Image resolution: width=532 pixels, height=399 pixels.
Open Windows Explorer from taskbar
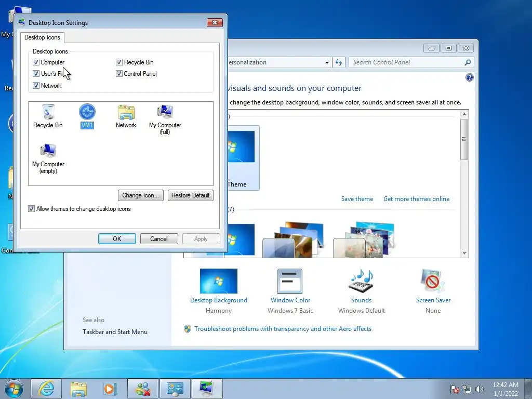(78, 389)
